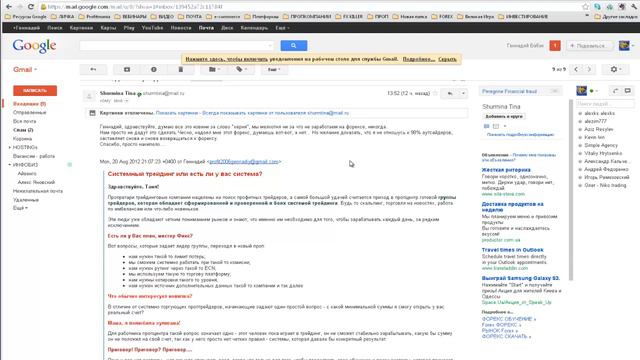Click the images blocked picture icon
Screen dimensions: 640x360
click(92, 113)
